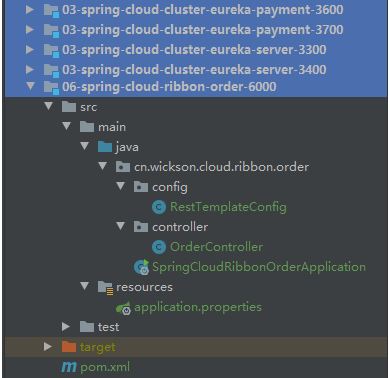
Task: Click the application.properties Spring leaf icon
Action: coord(124,308)
